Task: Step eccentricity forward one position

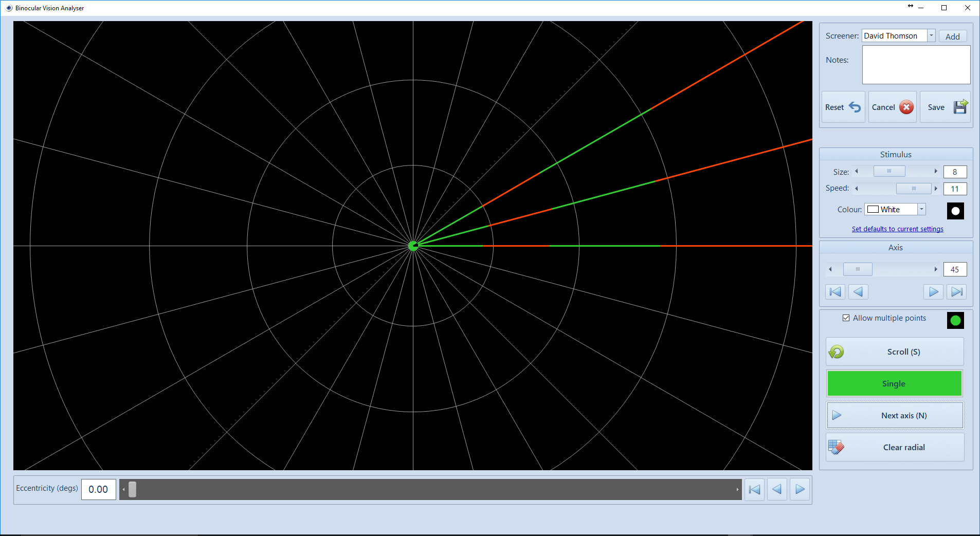Action: pos(800,490)
